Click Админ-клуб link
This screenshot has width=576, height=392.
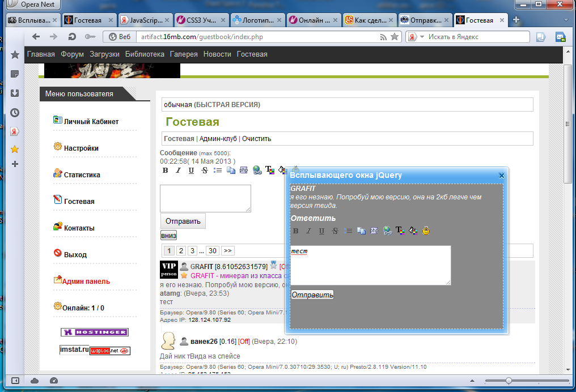coord(218,139)
